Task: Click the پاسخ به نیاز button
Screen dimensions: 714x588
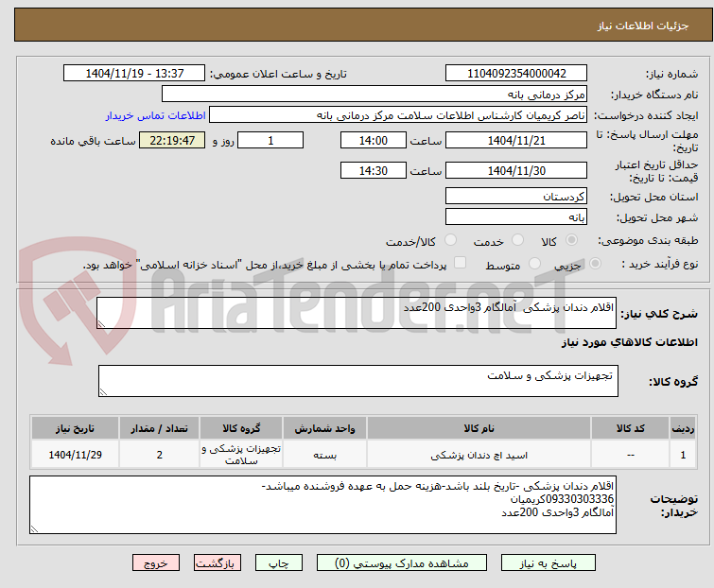Action: pos(549,563)
